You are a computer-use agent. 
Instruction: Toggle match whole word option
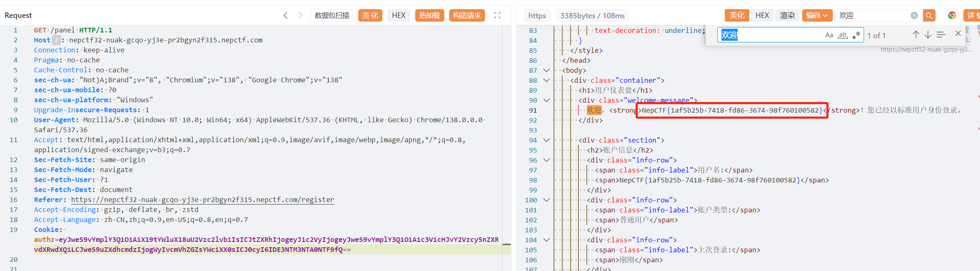point(842,35)
